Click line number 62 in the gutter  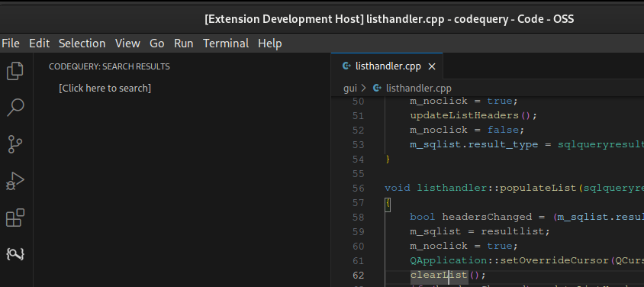359,275
